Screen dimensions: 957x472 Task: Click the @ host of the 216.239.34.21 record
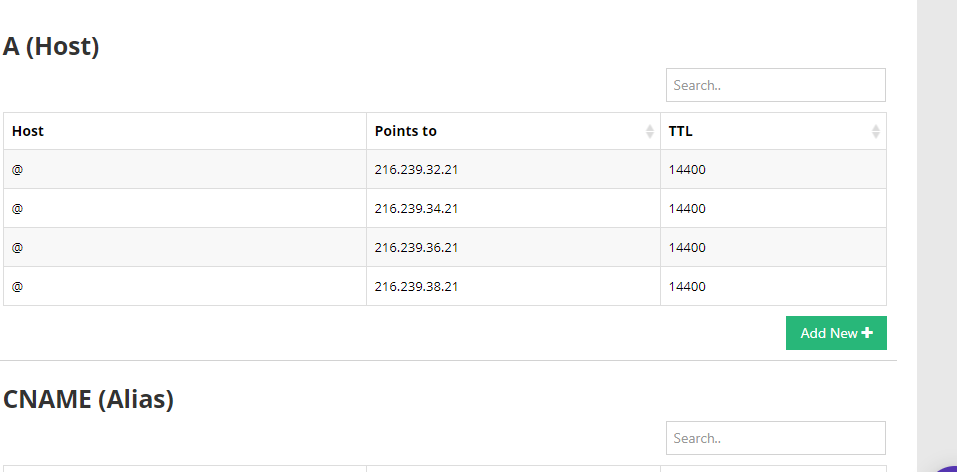[18, 209]
